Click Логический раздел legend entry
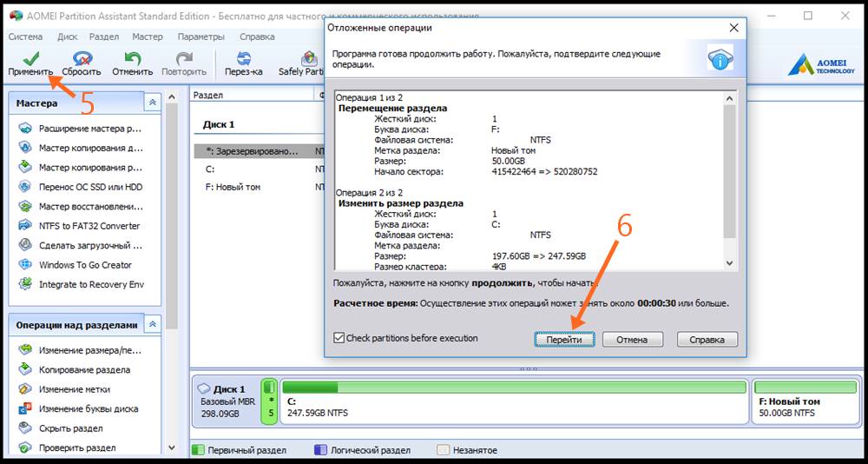This screenshot has width=868, height=464. [361, 450]
